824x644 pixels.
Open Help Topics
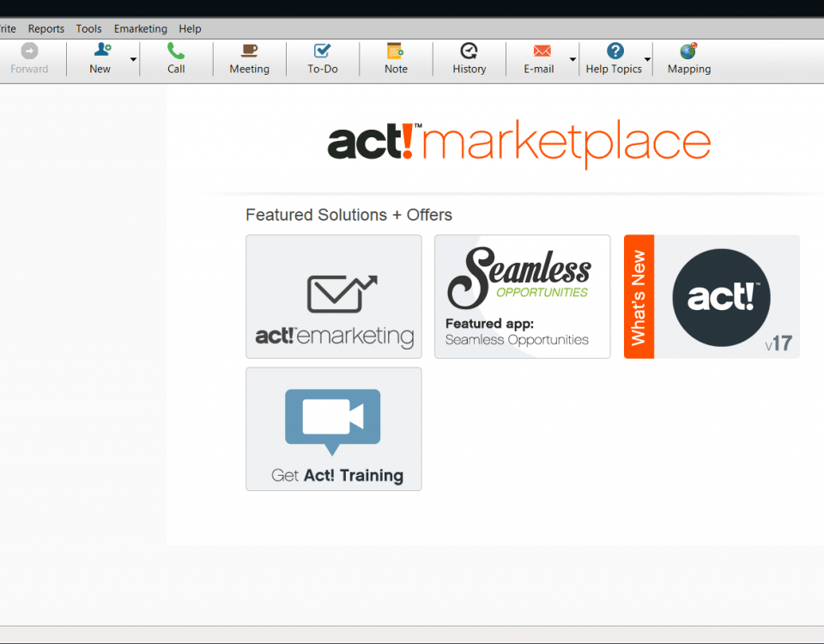[614, 58]
